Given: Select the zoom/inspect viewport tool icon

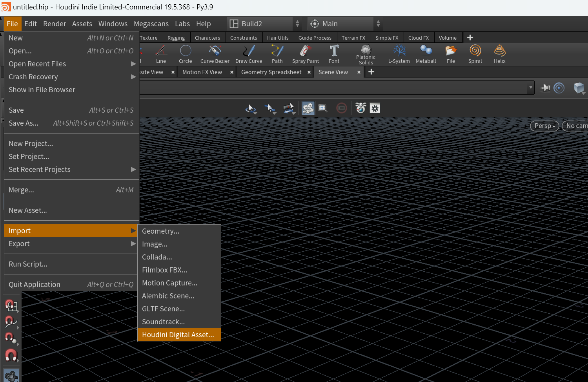Looking at the screenshot, I should point(322,108).
